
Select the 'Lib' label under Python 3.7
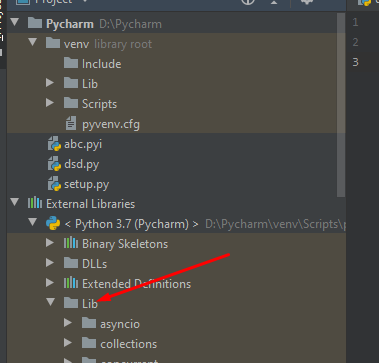point(90,304)
